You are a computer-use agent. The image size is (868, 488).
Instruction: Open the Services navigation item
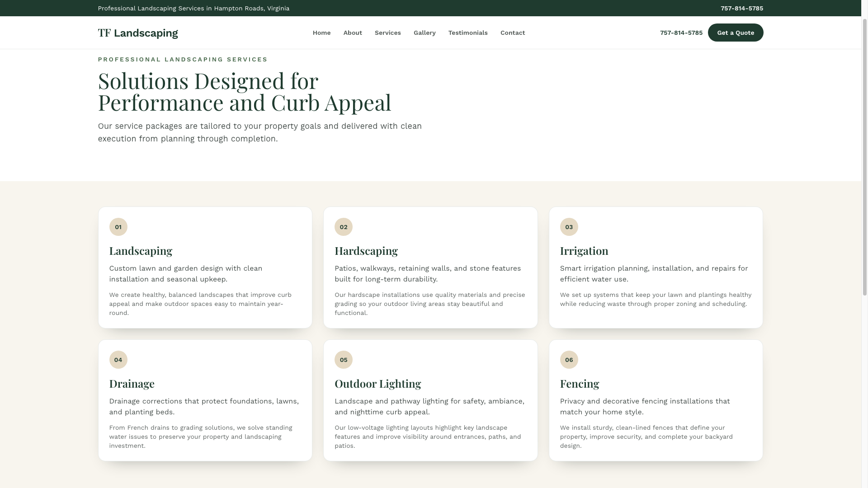pyautogui.click(x=387, y=33)
